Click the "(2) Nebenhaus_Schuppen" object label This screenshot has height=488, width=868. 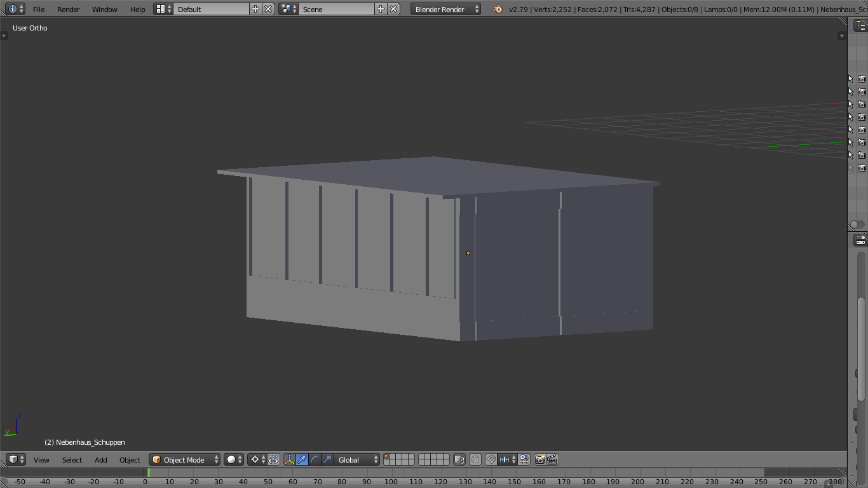pyautogui.click(x=85, y=442)
